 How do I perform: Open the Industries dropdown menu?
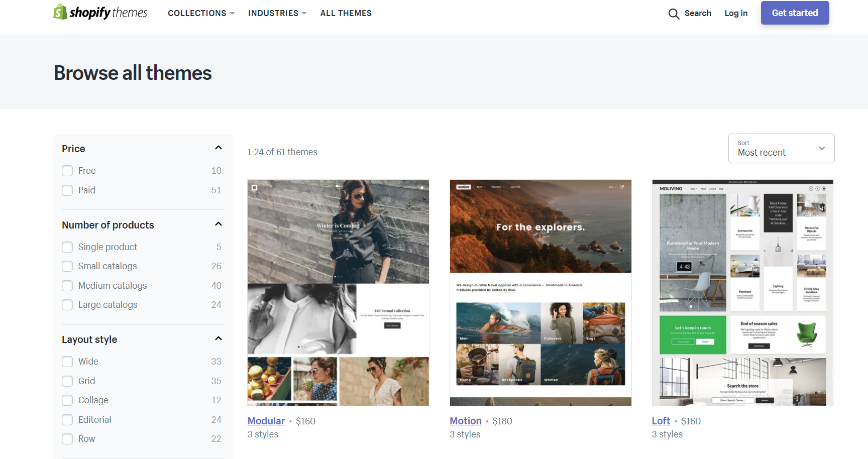coord(277,13)
